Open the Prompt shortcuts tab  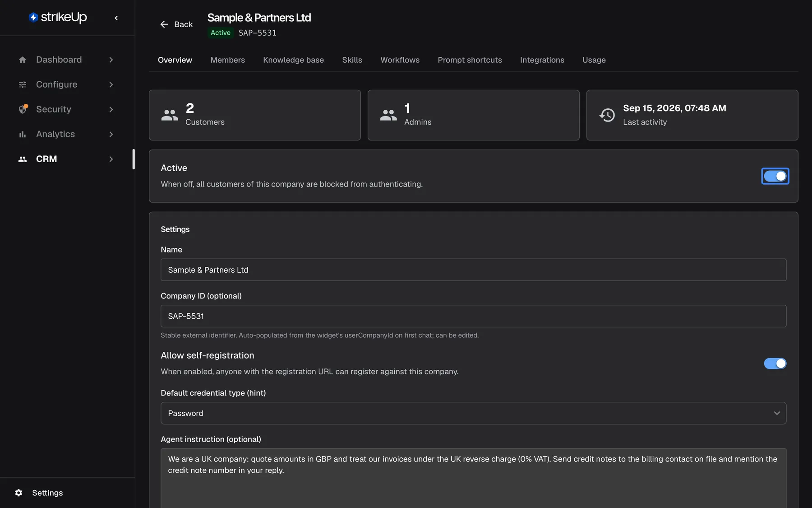pyautogui.click(x=470, y=60)
